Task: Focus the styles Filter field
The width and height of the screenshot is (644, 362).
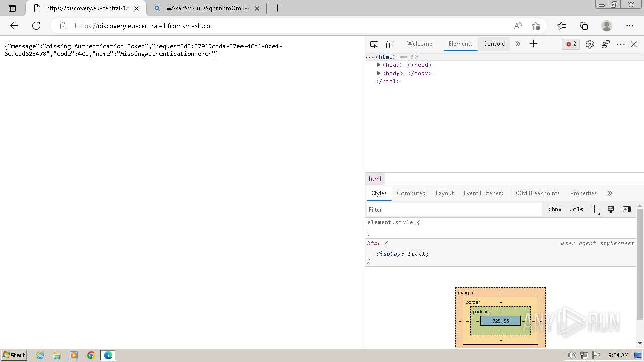Action: point(454,210)
